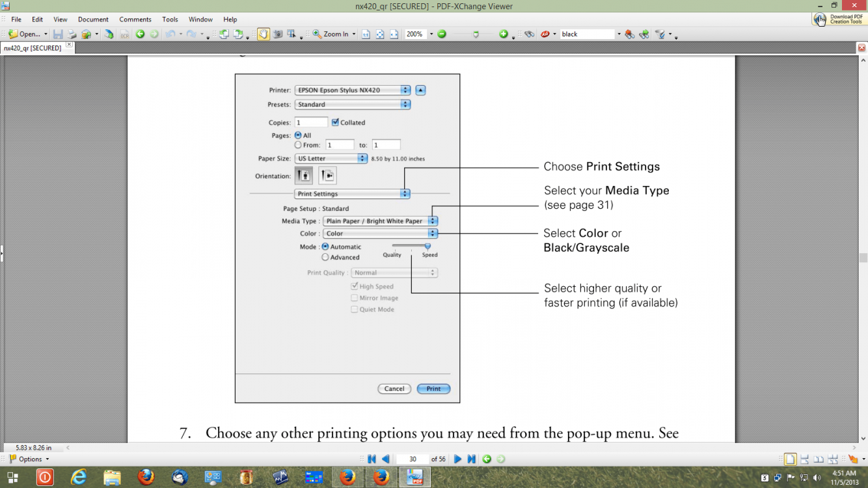Jump to the first page icon
Image resolution: width=868 pixels, height=488 pixels.
click(x=372, y=459)
